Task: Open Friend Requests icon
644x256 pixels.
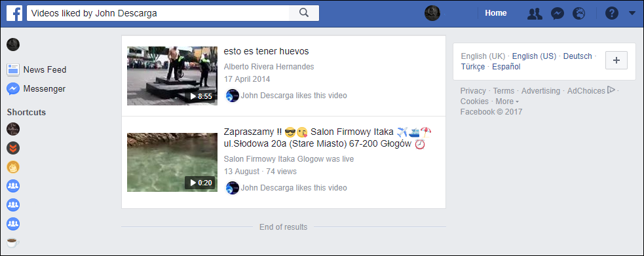Action: (535, 14)
